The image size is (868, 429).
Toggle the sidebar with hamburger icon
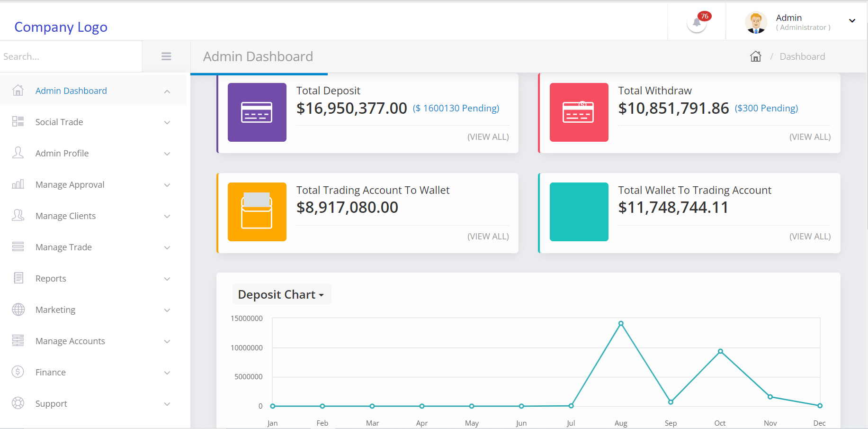pos(166,56)
